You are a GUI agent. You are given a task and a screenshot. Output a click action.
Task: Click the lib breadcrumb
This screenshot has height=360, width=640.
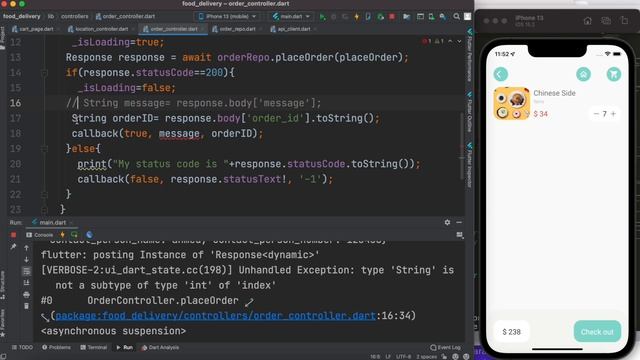(51, 17)
